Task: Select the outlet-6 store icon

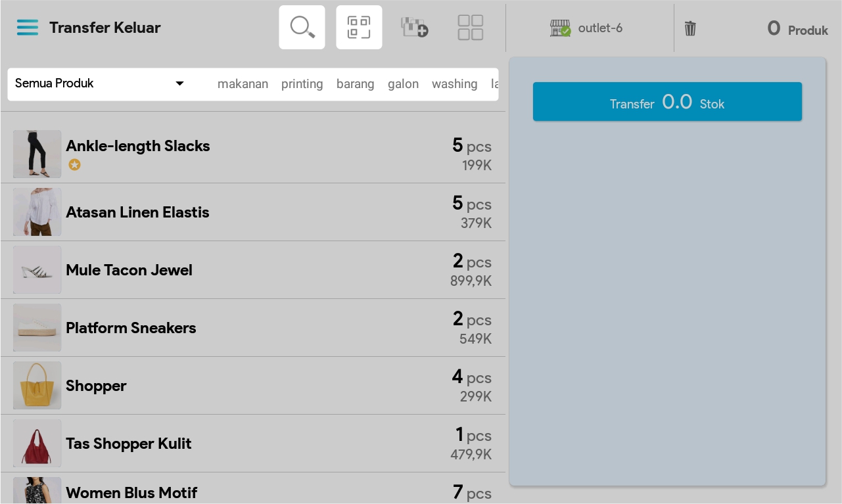Action: (560, 28)
